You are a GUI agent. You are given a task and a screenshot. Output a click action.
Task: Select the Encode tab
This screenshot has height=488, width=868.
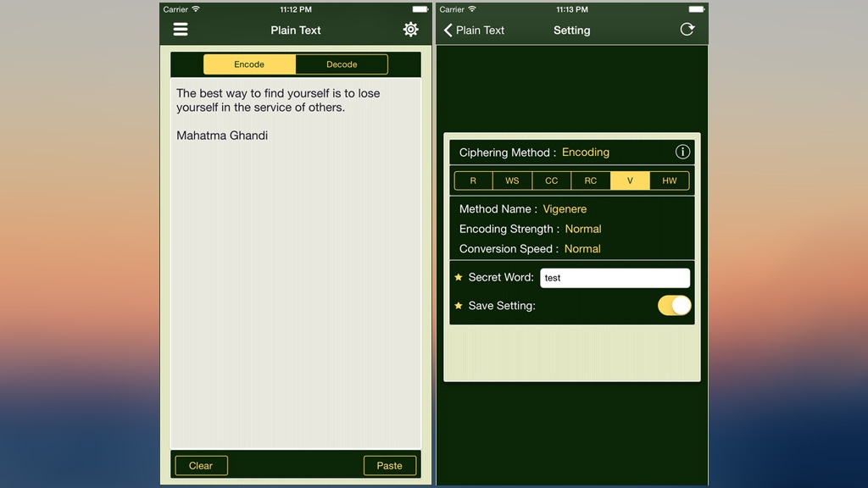249,64
